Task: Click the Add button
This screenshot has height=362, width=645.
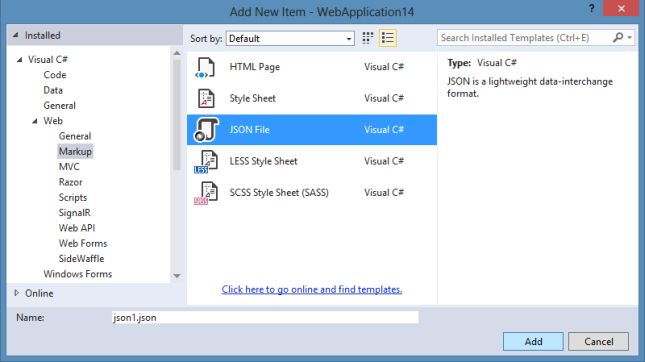Action: pyautogui.click(x=533, y=341)
